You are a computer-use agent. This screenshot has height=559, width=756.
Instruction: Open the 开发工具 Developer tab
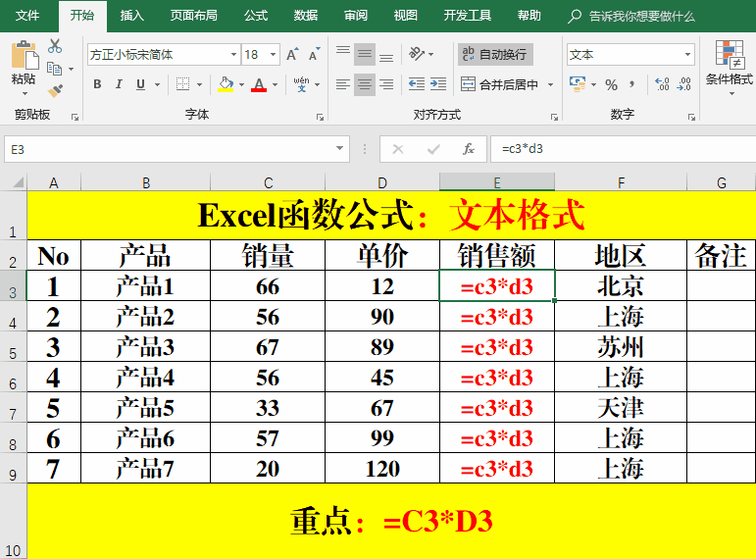coord(467,16)
